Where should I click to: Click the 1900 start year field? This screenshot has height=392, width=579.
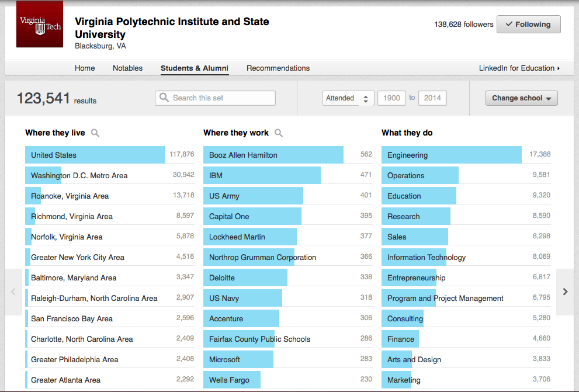pos(391,98)
